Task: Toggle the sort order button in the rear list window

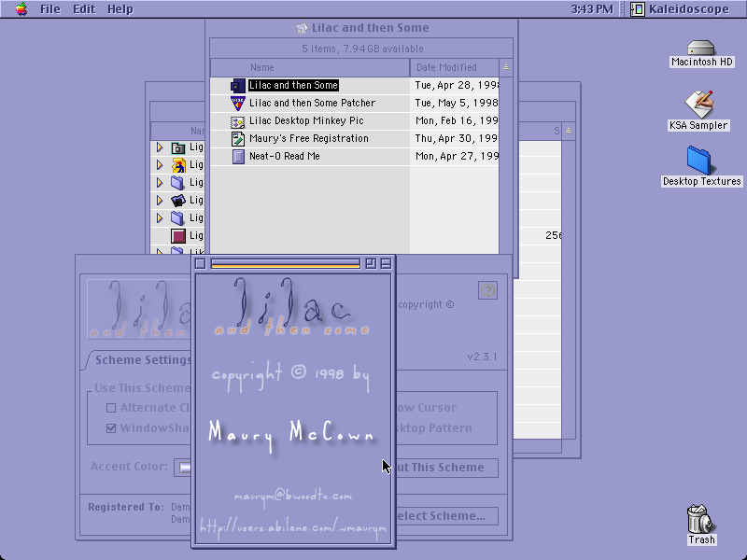Action: point(569,131)
